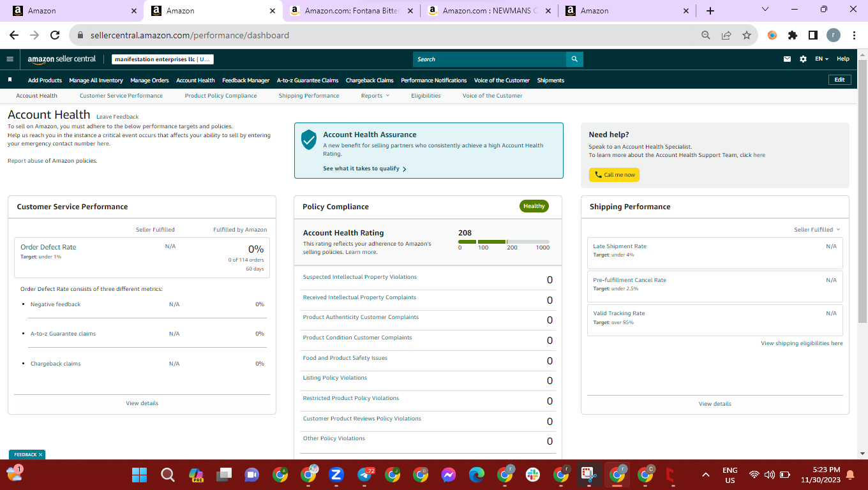The height and width of the screenshot is (490, 868).
Task: Switch to the Customer Service Performance tab
Action: 121,96
